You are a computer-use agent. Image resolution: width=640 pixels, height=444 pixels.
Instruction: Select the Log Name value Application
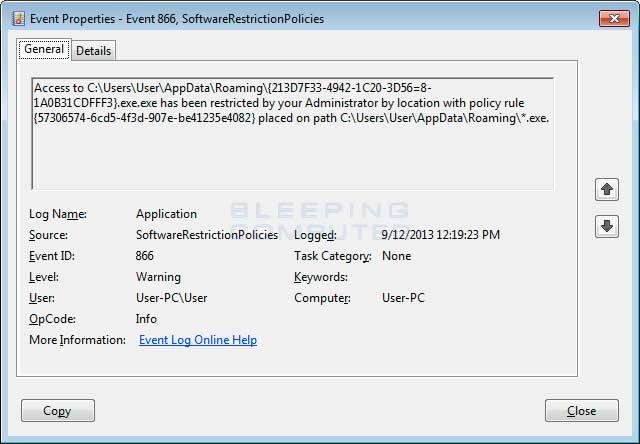pyautogui.click(x=167, y=214)
